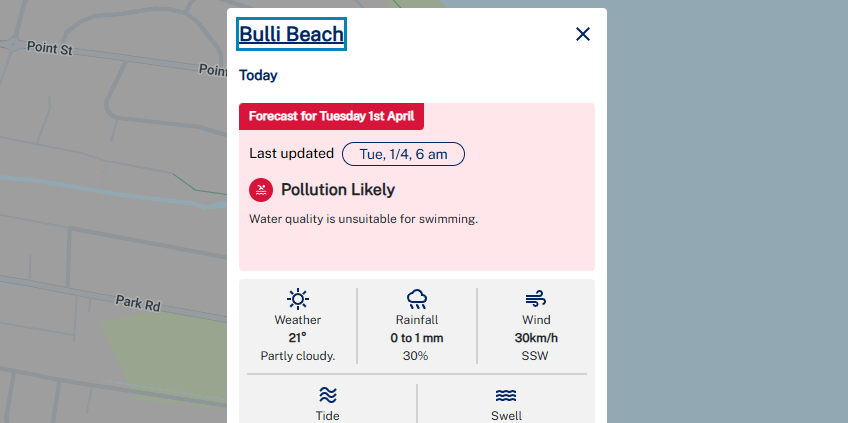Click the green park area on map
Image resolution: width=848 pixels, height=423 pixels.
click(162, 352)
